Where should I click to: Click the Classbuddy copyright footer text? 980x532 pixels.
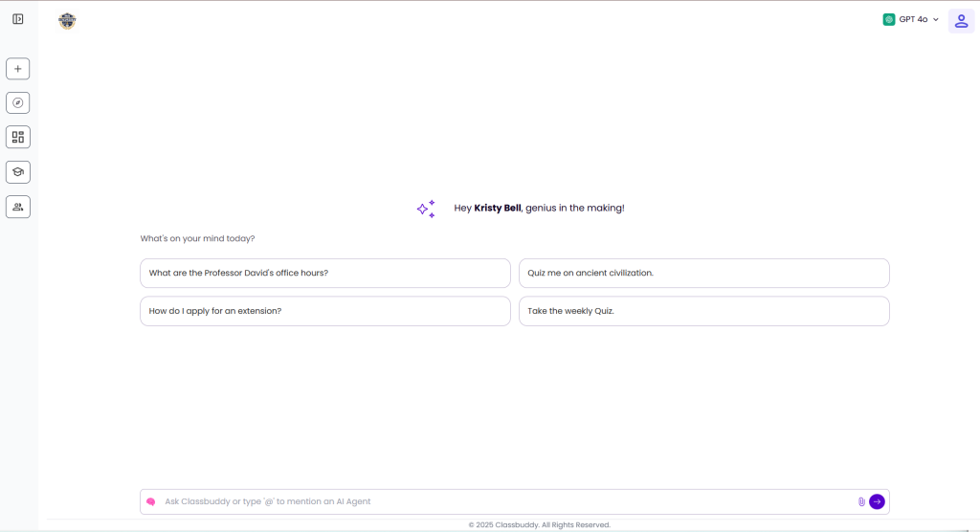pos(539,524)
